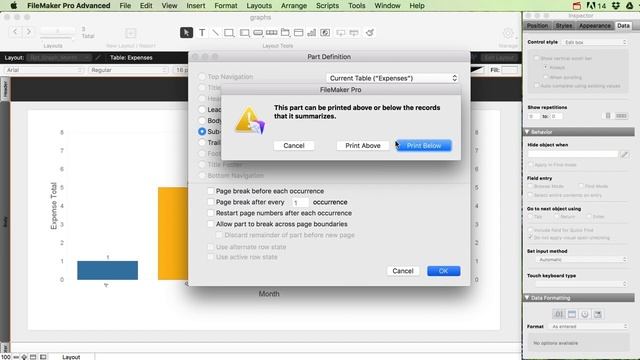Enable Allow part to break across pages
Screen dimensions: 640x360
coord(211,224)
